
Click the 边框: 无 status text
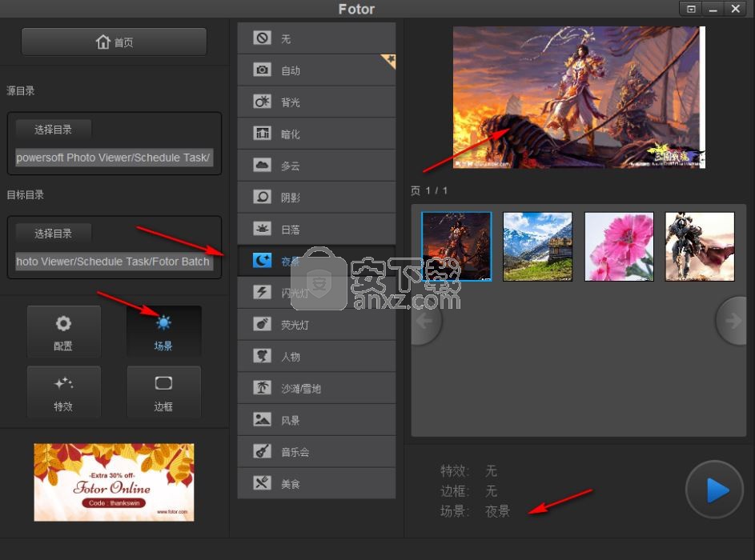tap(468, 490)
